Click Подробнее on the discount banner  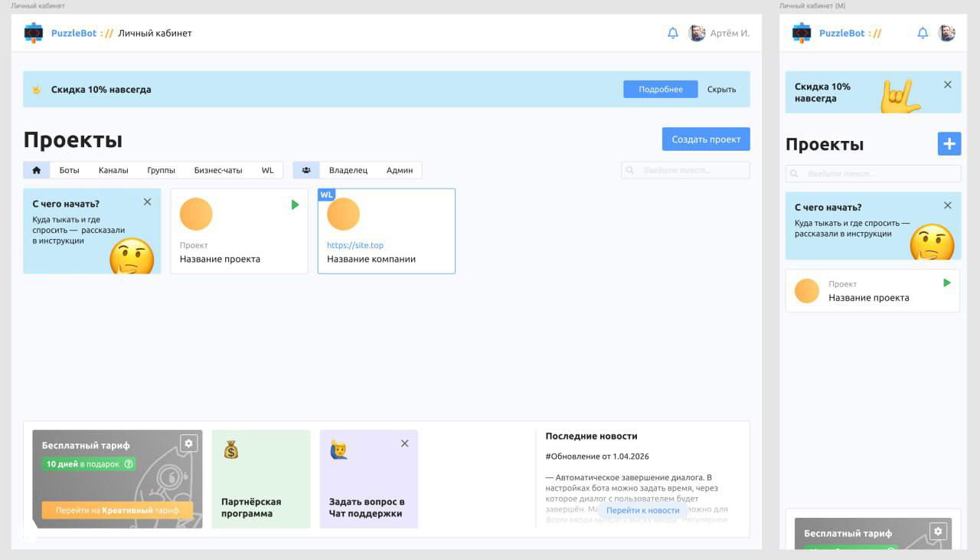click(660, 89)
